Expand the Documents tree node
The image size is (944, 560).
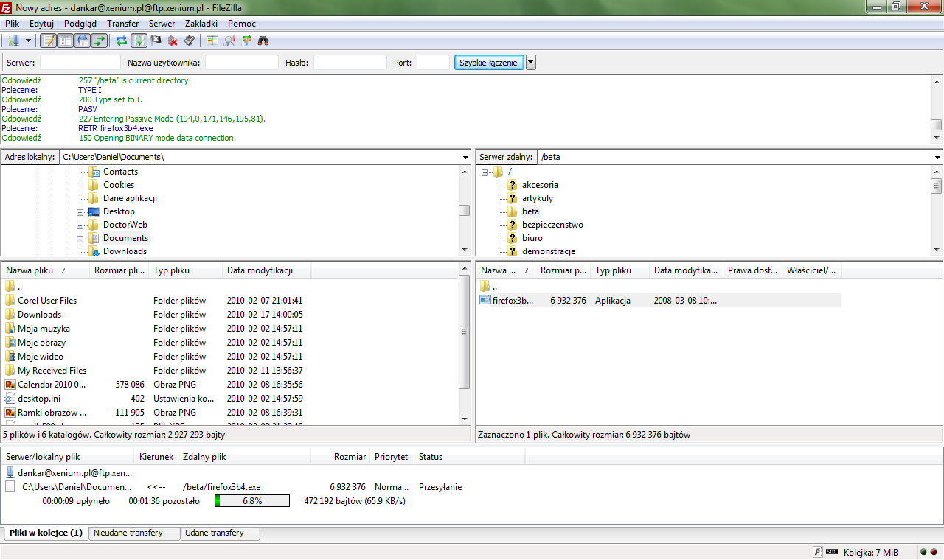tap(80, 238)
